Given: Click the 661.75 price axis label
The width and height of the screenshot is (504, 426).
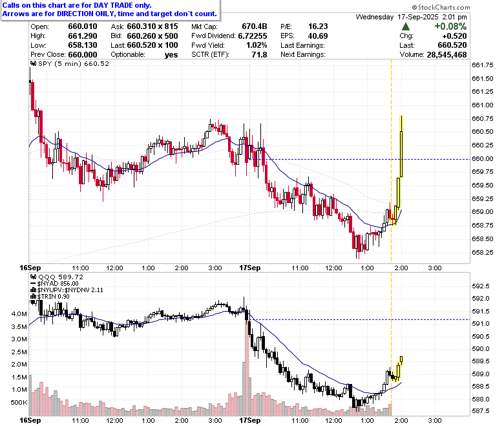Looking at the screenshot, I should (x=483, y=65).
